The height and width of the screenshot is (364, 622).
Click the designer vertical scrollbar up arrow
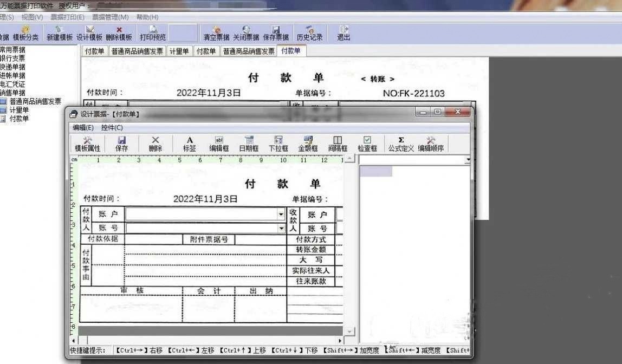[349, 159]
